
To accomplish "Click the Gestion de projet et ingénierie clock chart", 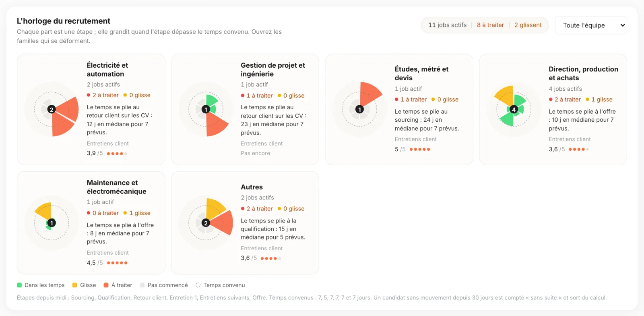I will (x=206, y=109).
